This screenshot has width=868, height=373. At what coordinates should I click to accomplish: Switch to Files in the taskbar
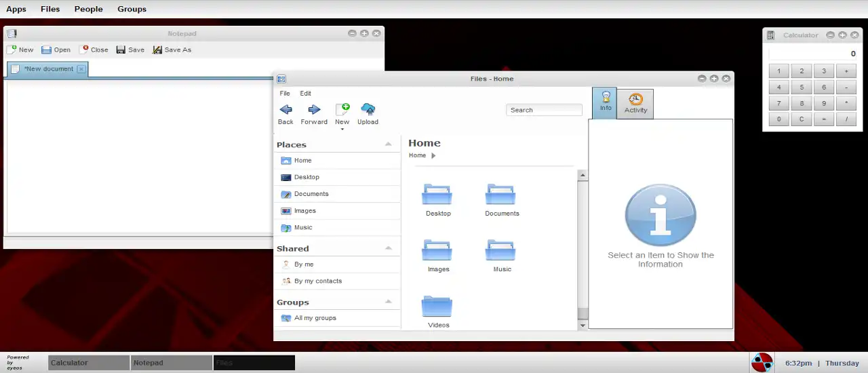[254, 363]
